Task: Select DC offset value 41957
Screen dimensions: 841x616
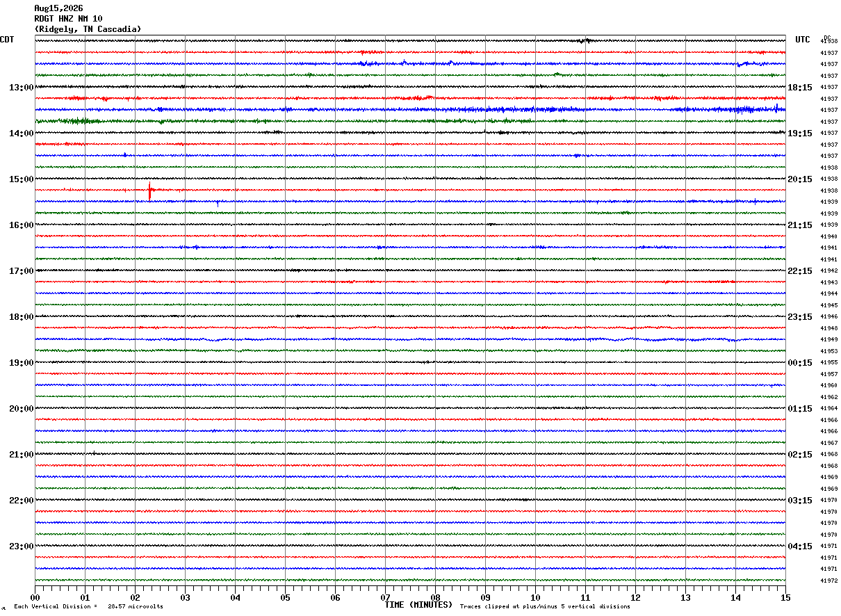Action: tap(829, 374)
